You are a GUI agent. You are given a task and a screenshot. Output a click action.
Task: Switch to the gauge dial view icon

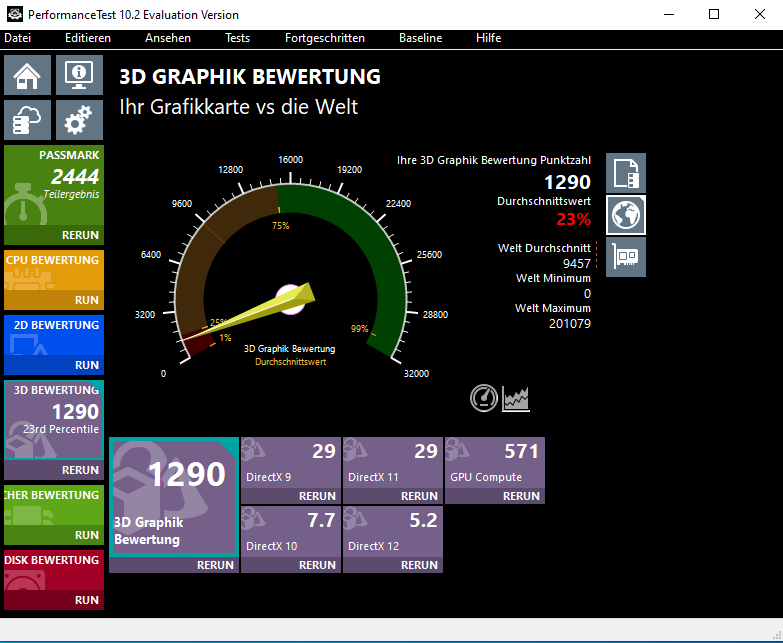coord(484,398)
